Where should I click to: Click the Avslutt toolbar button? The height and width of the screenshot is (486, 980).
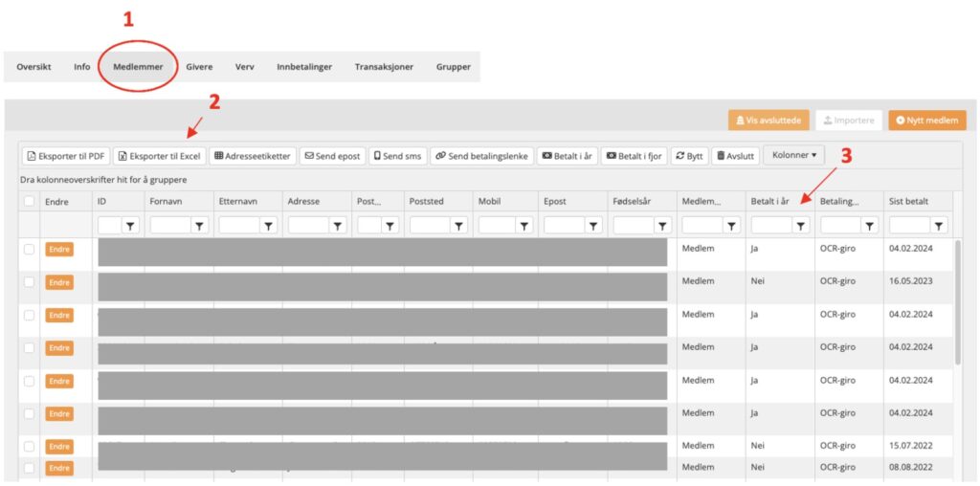coord(736,156)
